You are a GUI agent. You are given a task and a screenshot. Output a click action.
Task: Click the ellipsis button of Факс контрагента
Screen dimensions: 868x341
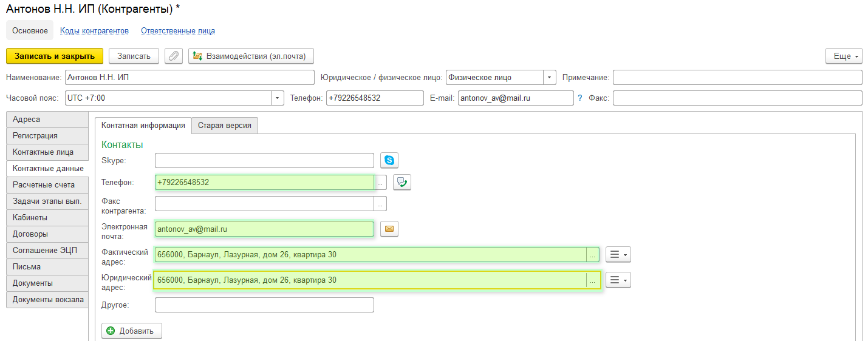click(380, 203)
